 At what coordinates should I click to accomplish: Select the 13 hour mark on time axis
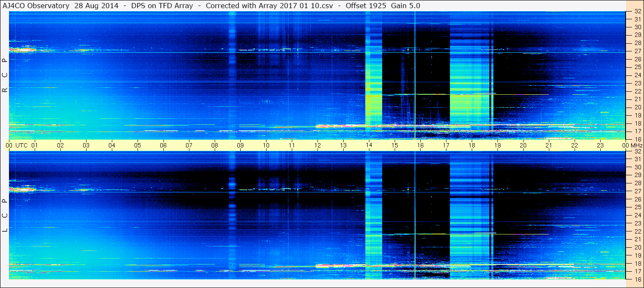tap(343, 145)
